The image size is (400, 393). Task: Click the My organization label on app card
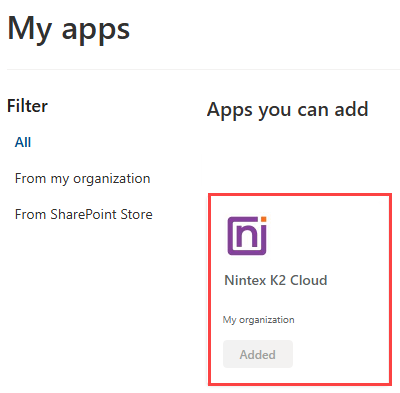click(x=258, y=320)
